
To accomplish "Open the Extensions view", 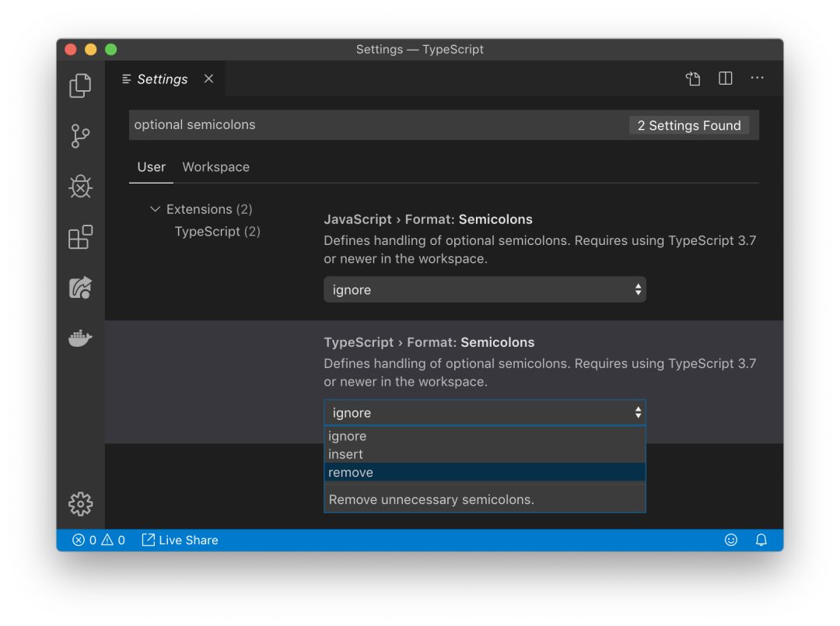I will tap(80, 236).
